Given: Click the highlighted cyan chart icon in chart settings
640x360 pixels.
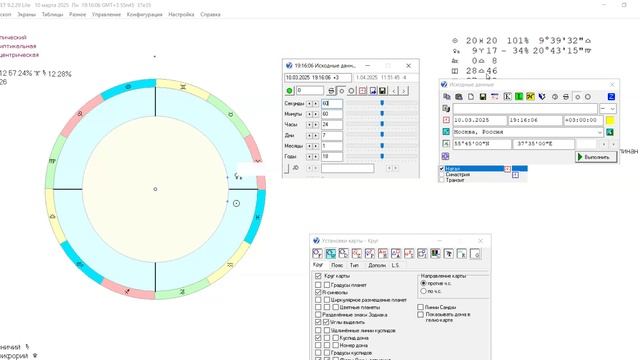Looking at the screenshot, I should coord(331,254).
